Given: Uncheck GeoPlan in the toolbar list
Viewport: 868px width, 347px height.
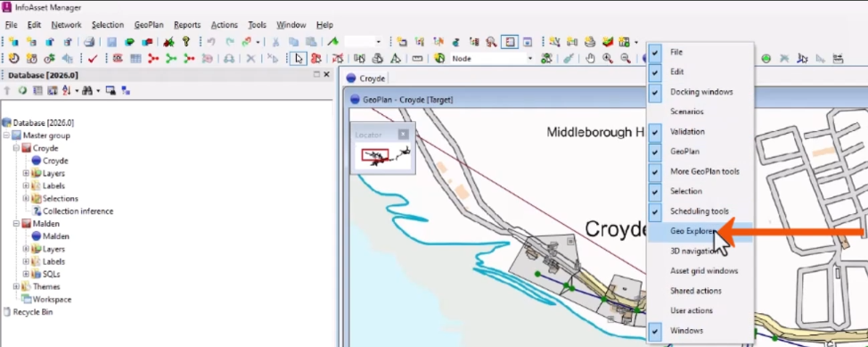Looking at the screenshot, I should [700, 152].
